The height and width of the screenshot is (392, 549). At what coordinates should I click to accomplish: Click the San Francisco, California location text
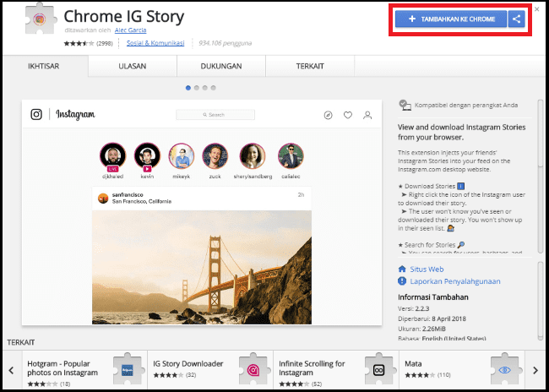pyautogui.click(x=142, y=201)
